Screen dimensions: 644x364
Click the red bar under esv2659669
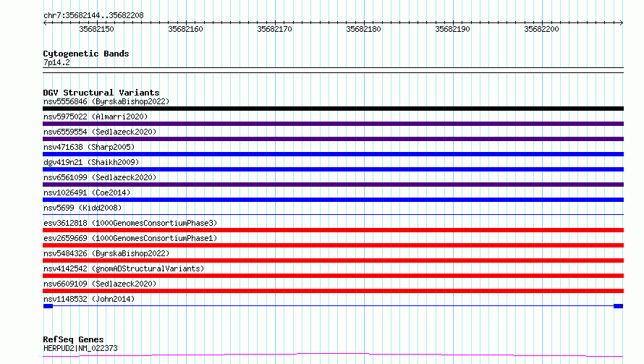point(333,245)
